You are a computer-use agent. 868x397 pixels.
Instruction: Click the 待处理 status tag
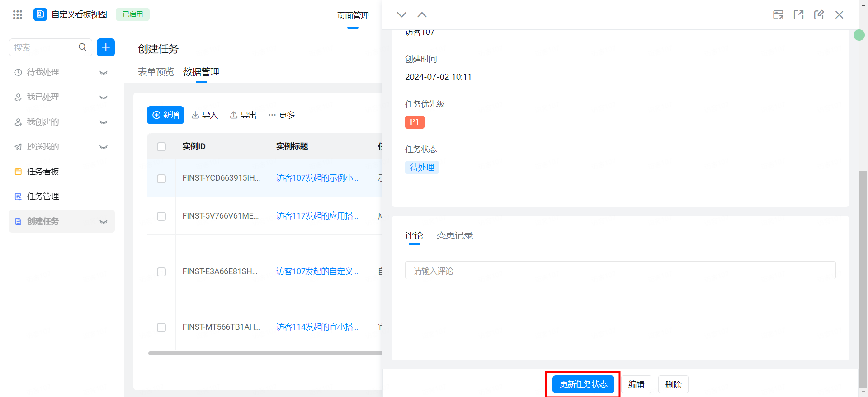(422, 168)
